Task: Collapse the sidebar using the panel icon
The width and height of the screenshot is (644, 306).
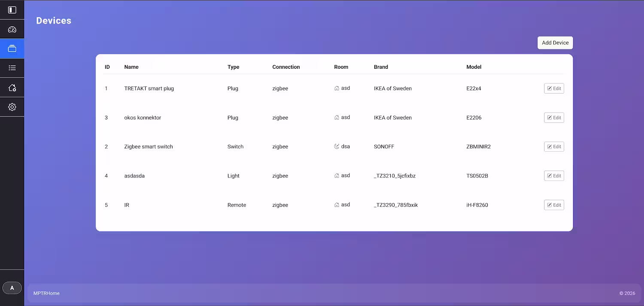Action: pyautogui.click(x=12, y=9)
